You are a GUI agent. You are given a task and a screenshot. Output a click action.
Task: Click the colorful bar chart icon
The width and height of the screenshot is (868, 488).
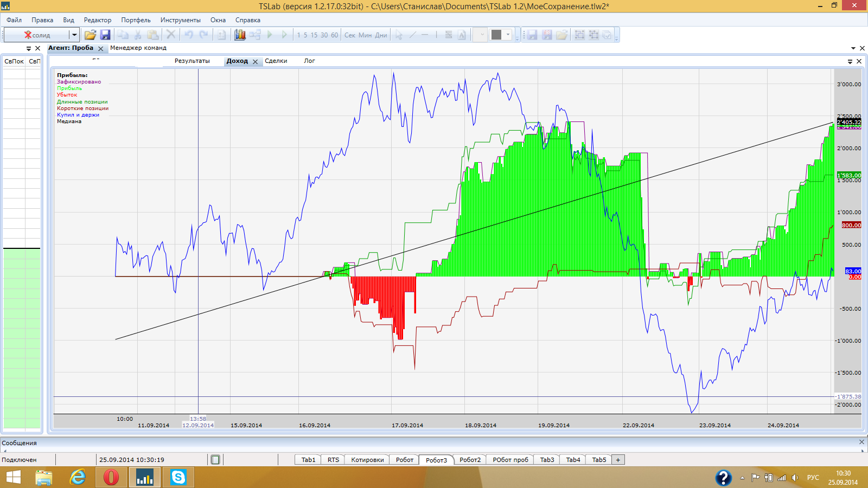240,35
